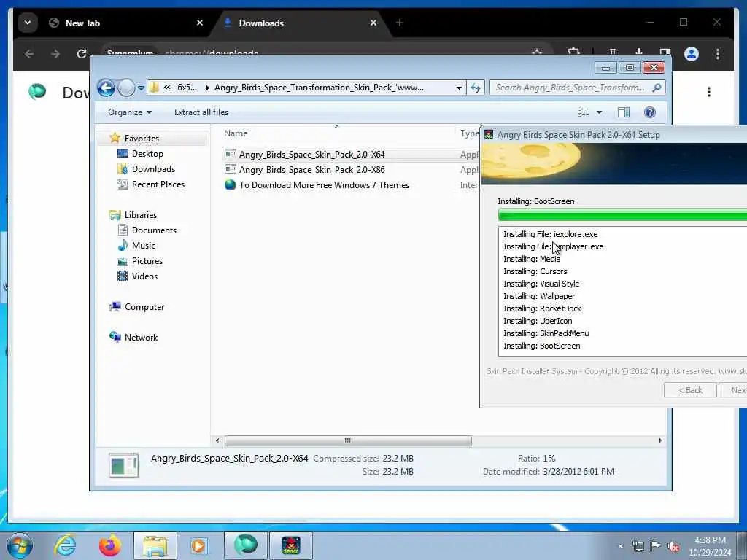Click Installing File: iexplore.exe log line

coord(550,234)
